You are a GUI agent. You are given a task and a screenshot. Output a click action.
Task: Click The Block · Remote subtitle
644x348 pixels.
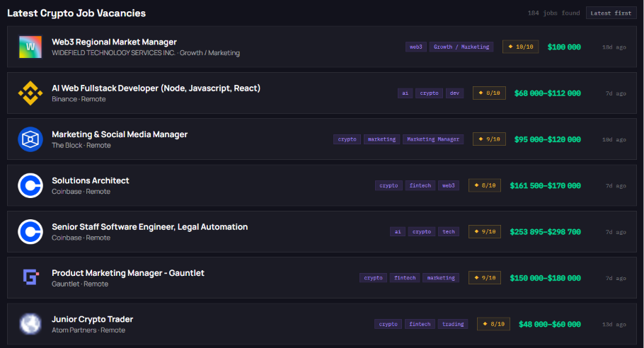[81, 145]
